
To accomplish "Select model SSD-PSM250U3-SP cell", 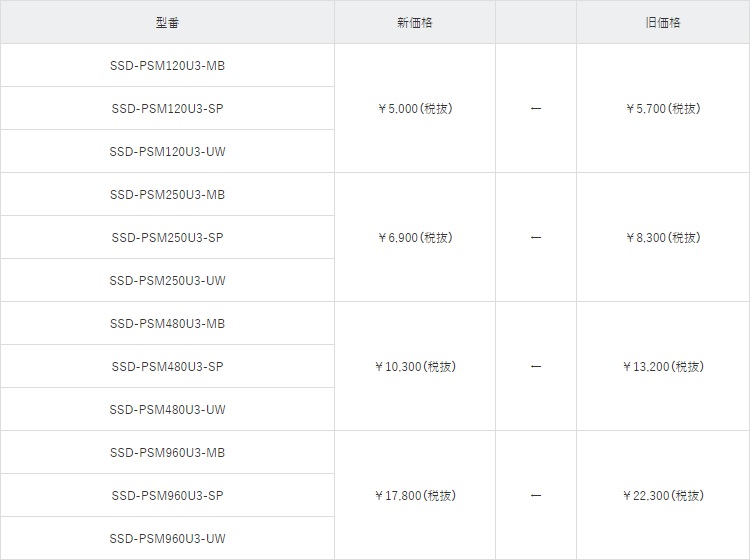I will (167, 237).
